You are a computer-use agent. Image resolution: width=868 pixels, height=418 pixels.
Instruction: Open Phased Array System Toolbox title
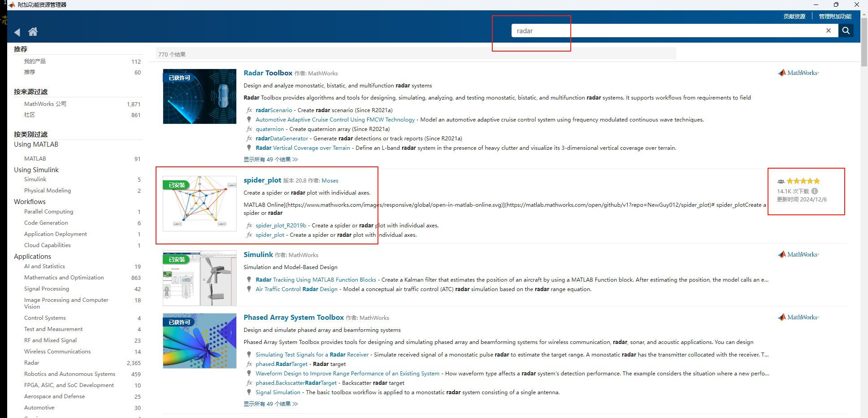(294, 317)
